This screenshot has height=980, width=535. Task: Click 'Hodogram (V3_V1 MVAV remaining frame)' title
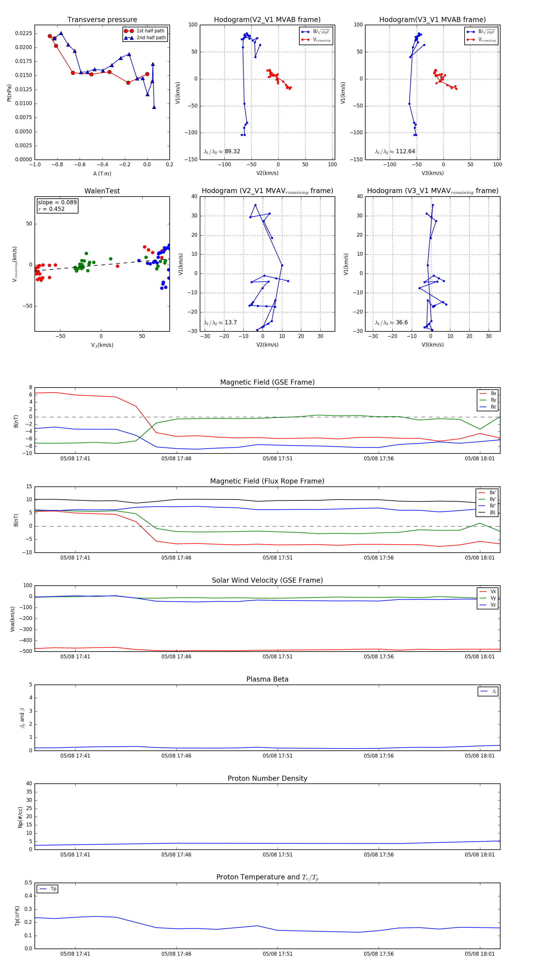point(432,191)
